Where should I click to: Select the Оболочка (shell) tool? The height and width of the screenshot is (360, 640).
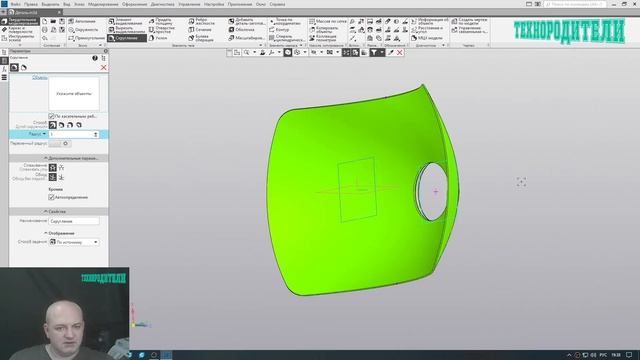coord(242,30)
